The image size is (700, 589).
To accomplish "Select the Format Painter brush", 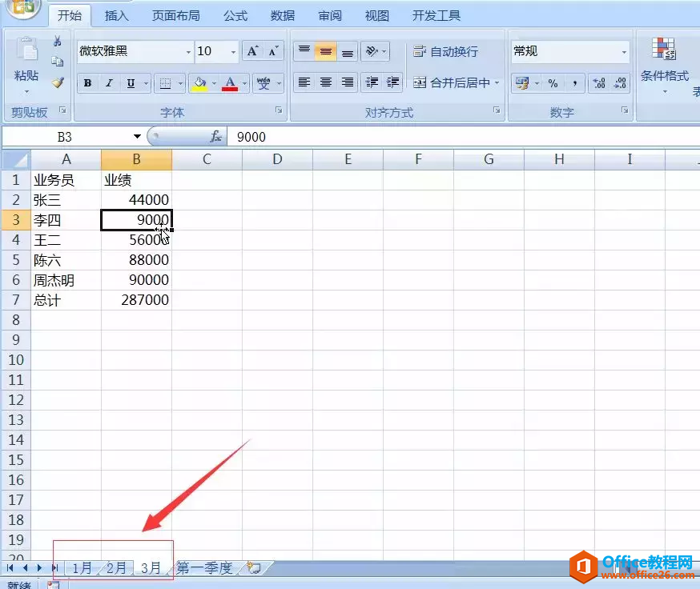I will coord(58,82).
